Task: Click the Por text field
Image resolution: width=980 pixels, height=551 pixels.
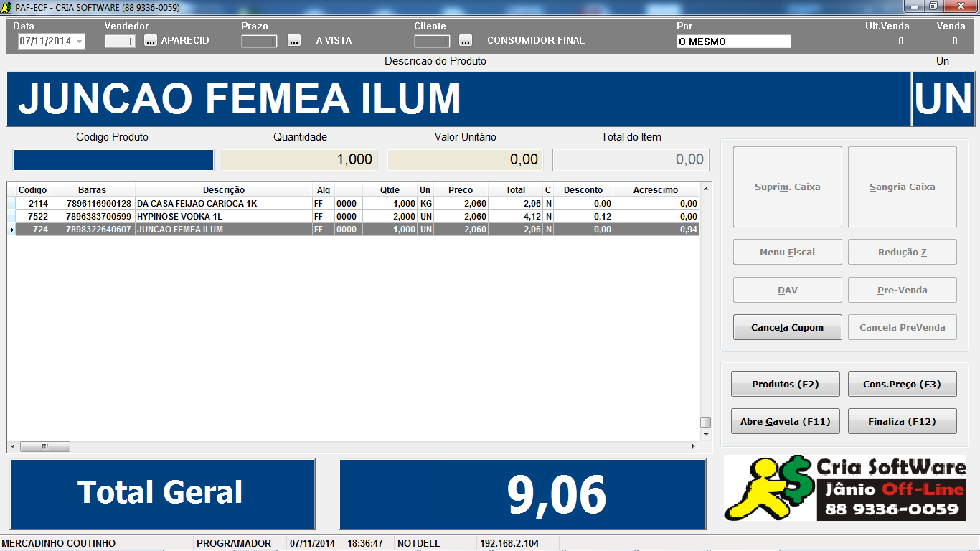Action: pyautogui.click(x=733, y=42)
